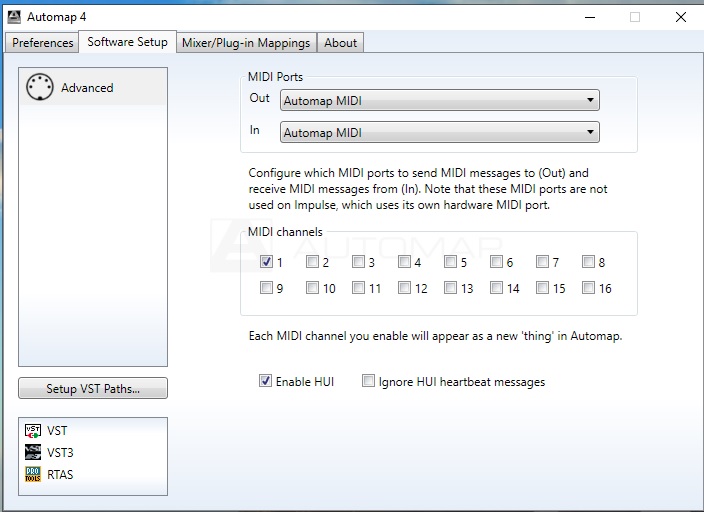
Task: Select the VST label in format list
Action: 57,431
